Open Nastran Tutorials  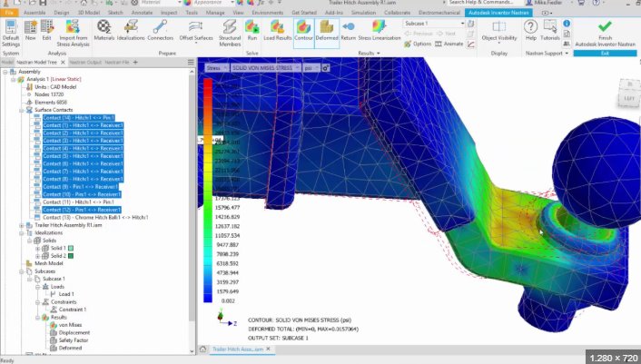pyautogui.click(x=550, y=31)
